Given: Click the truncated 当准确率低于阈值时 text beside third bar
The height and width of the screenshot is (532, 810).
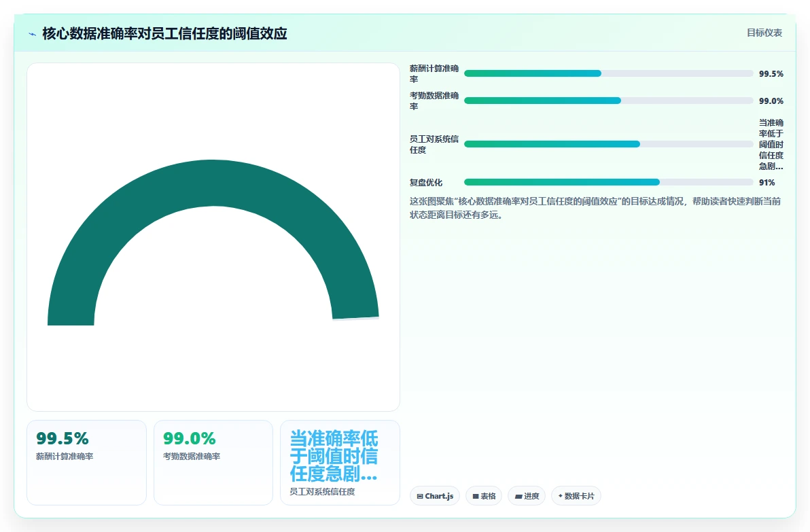Looking at the screenshot, I should [771, 145].
